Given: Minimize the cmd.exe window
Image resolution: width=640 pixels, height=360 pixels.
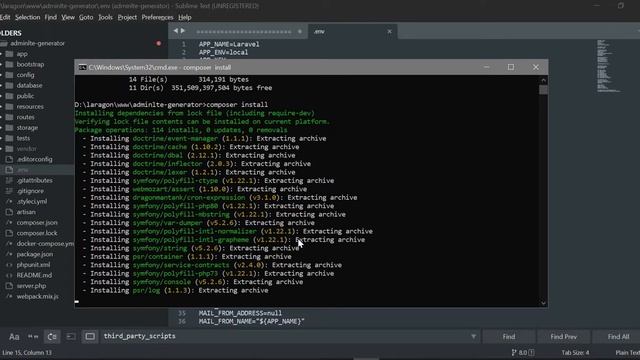Looking at the screenshot, I should [x=487, y=67].
